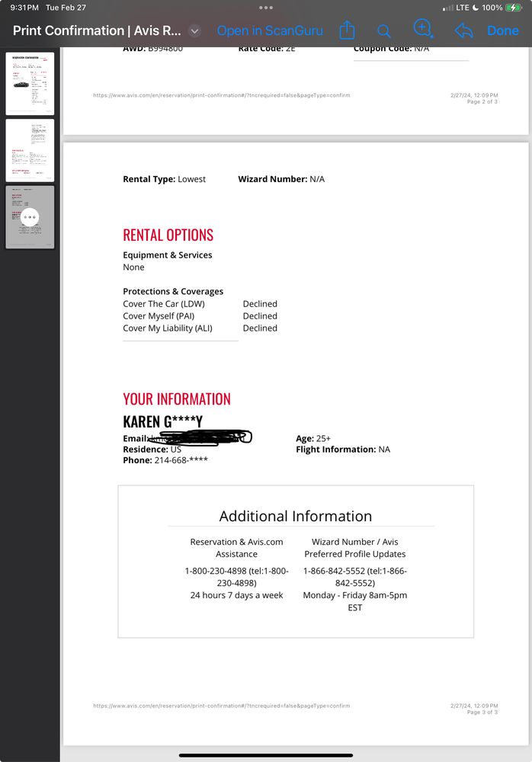Tap the Do Not Disturb moon icon

click(476, 8)
